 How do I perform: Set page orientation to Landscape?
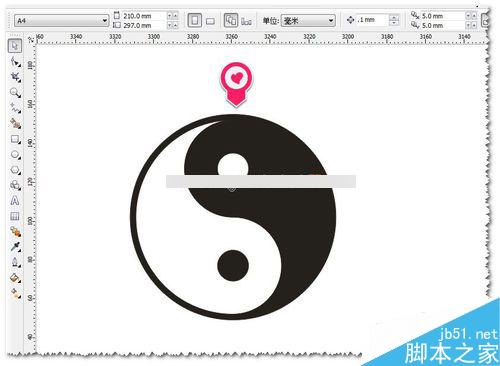click(x=210, y=21)
